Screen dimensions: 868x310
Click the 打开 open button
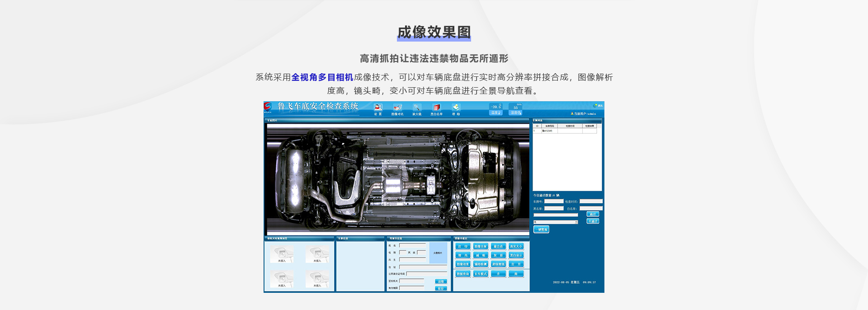coord(516,264)
